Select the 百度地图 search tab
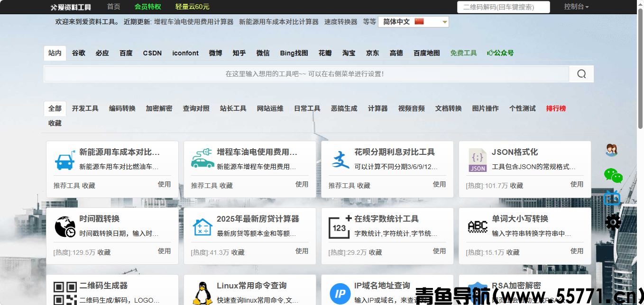644x305 pixels. [426, 53]
